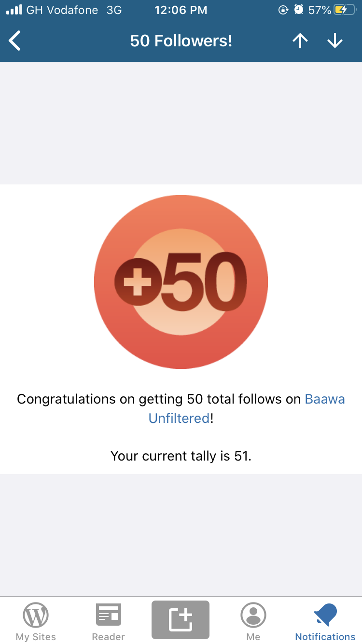Image resolution: width=362 pixels, height=644 pixels.
Task: Tap the "Your current tally is 51" text
Action: pyautogui.click(x=181, y=456)
